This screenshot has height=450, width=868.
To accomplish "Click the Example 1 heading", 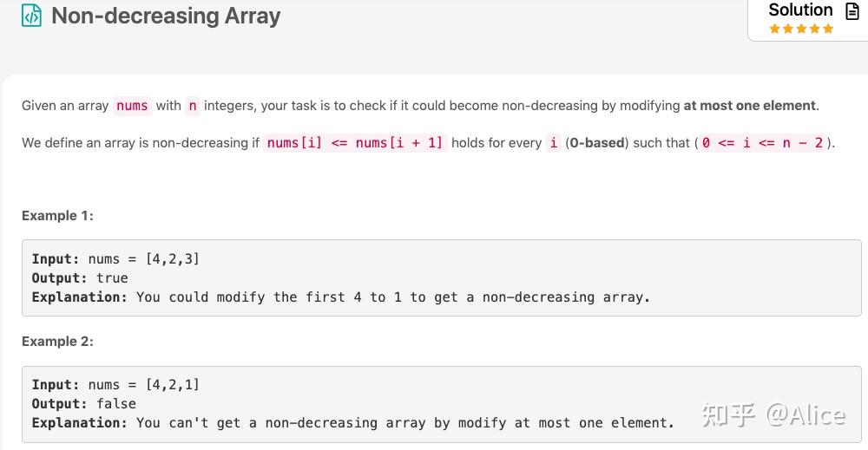I will pyautogui.click(x=57, y=216).
